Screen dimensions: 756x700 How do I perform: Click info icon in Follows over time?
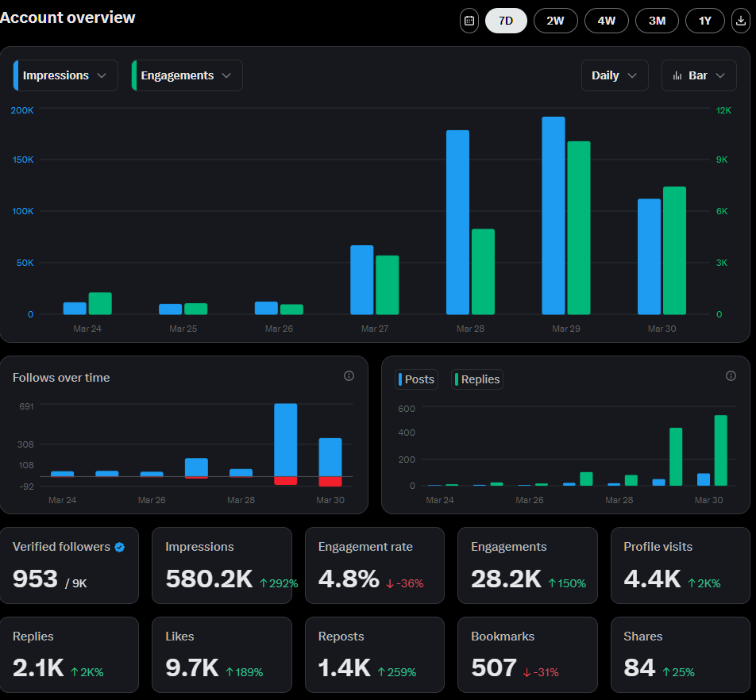[349, 375]
